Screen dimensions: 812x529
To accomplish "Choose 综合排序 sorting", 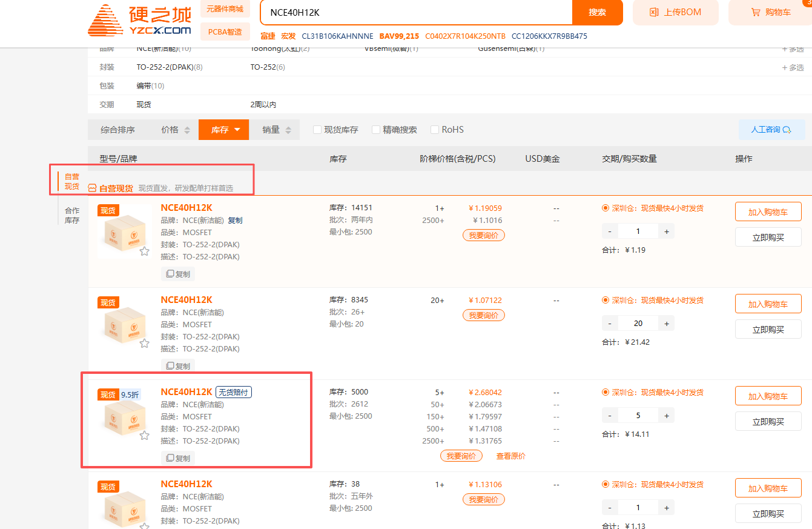I will point(117,130).
